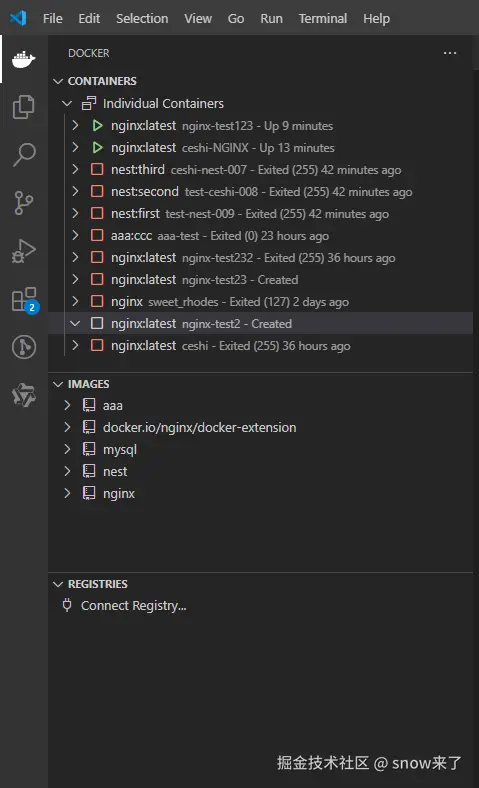The width and height of the screenshot is (479, 788).
Task: Expand the mysql image node
Action: tap(67, 449)
